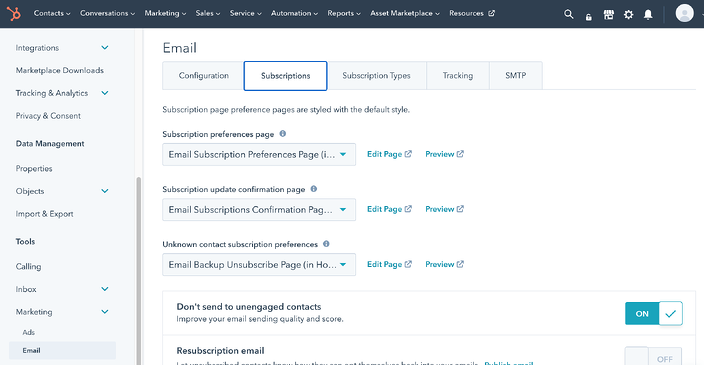Click info icon next to Subscription preferences page
The width and height of the screenshot is (704, 365).
[x=282, y=134]
